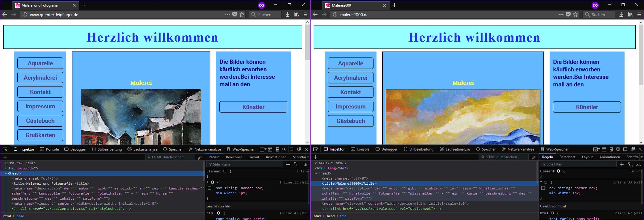Image resolution: width=644 pixels, height=220 pixels.
Task: Open Netzwerkanalyse tab in the left window's devtools
Action: 205,149
